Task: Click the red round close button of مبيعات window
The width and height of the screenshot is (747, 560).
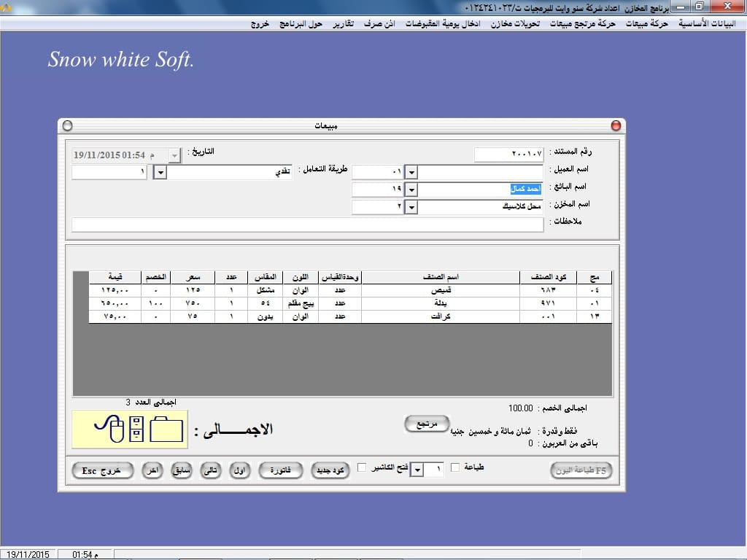Action: coord(616,125)
